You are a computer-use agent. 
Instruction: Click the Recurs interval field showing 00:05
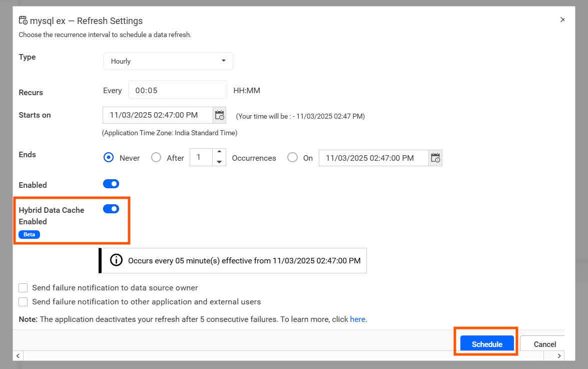(177, 90)
